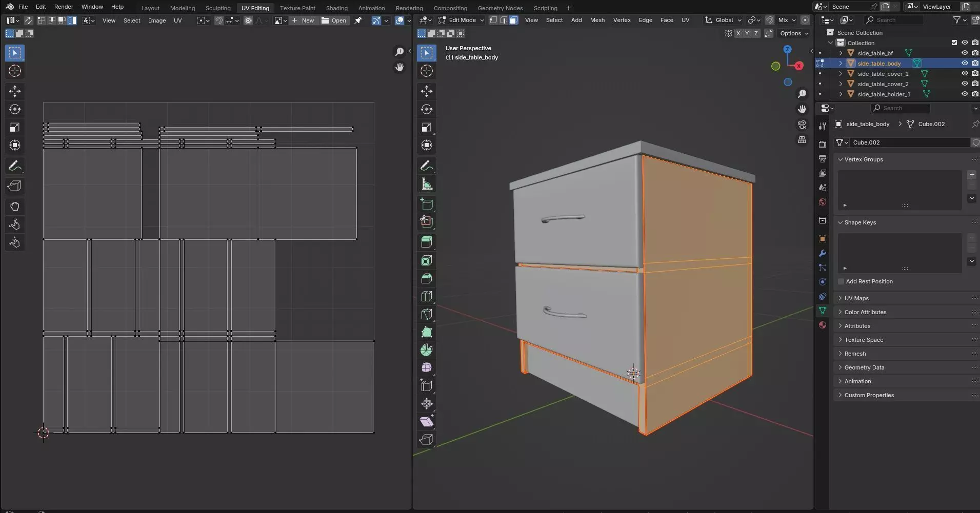Viewport: 980px width, 513px height.
Task: Click the Open image button
Action: click(x=334, y=20)
